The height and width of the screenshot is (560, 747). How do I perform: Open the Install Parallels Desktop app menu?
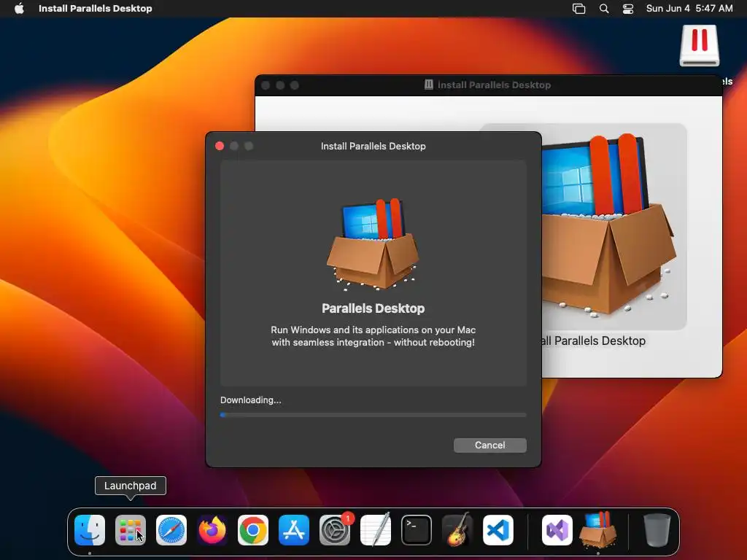pos(96,8)
